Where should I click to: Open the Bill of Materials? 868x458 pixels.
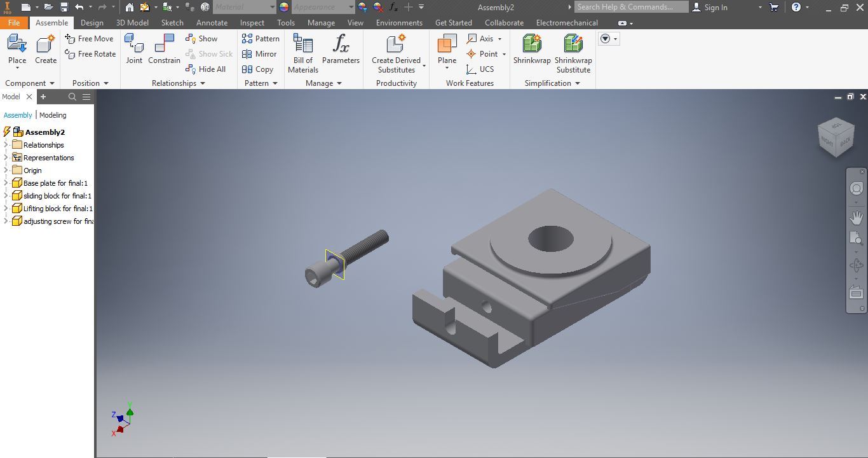(303, 53)
